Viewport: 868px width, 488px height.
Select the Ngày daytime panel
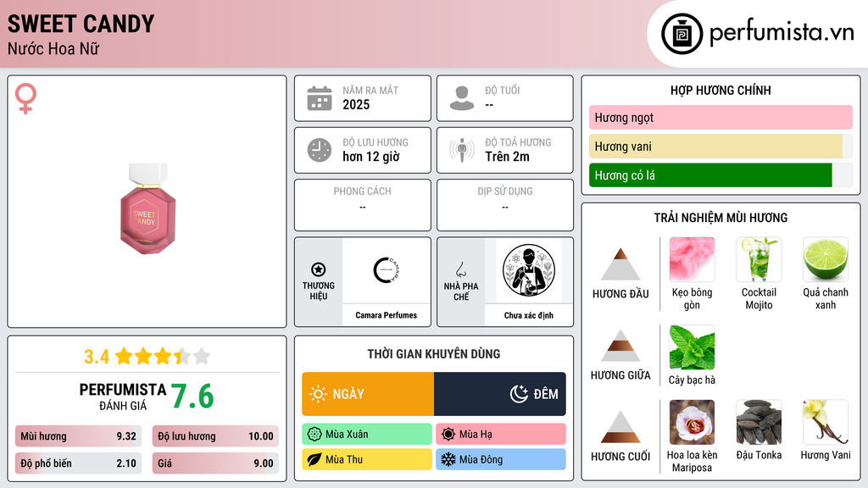368,394
